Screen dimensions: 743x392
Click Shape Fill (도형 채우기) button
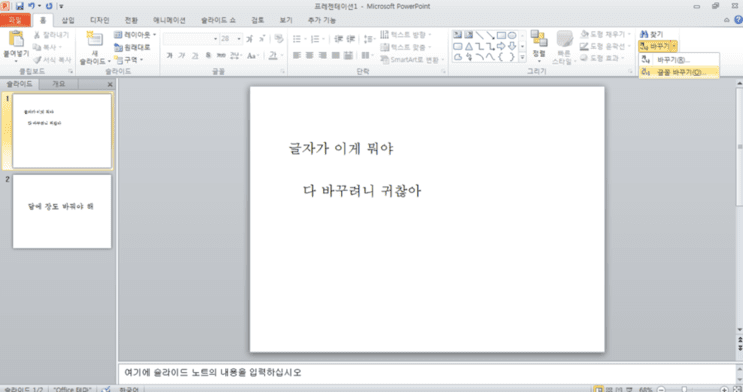(x=605, y=35)
